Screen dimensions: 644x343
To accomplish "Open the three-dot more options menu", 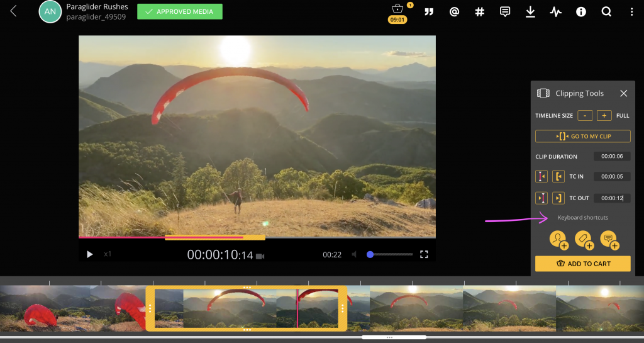I will click(x=631, y=11).
